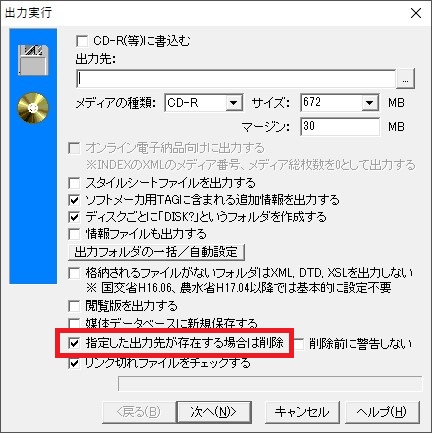Click the gold CD disc icon

click(33, 108)
